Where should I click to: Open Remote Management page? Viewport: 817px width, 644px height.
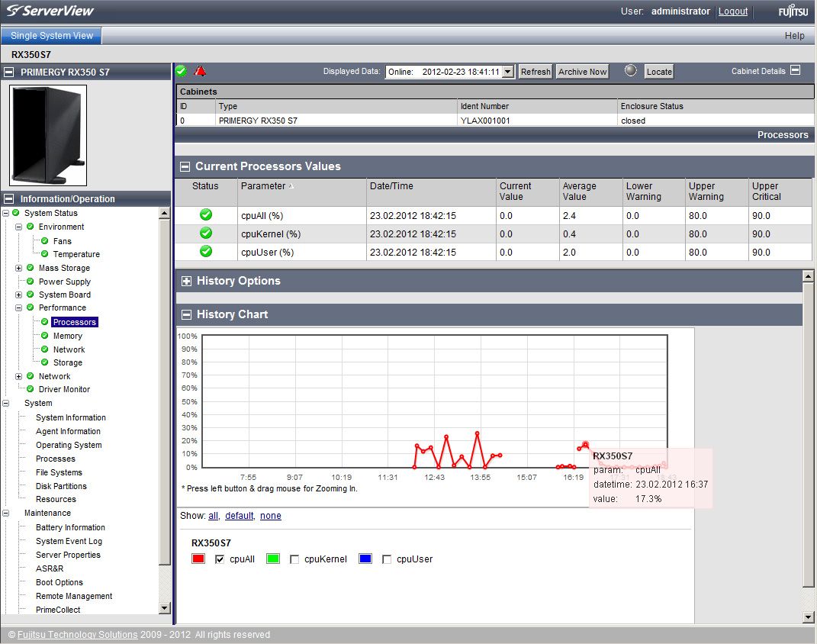74,596
